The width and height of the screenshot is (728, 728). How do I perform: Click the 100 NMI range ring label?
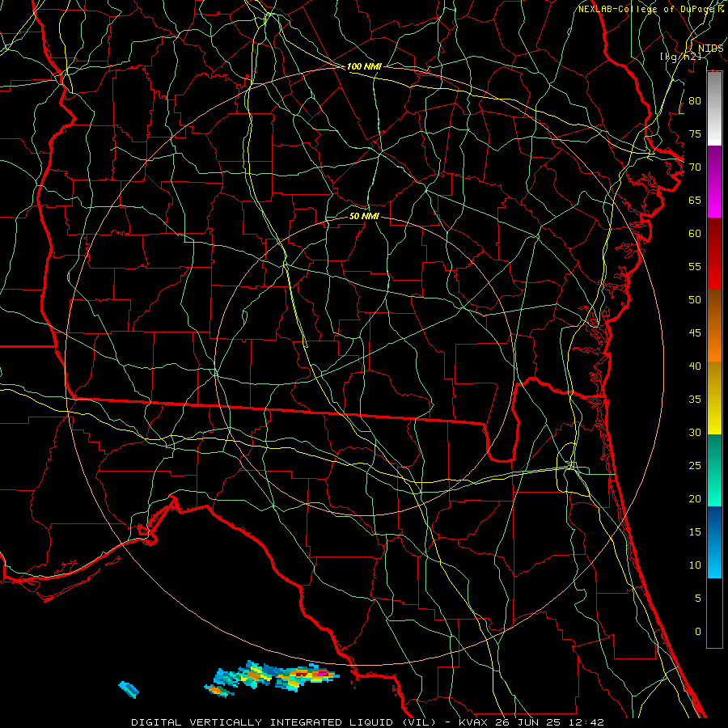364,66
